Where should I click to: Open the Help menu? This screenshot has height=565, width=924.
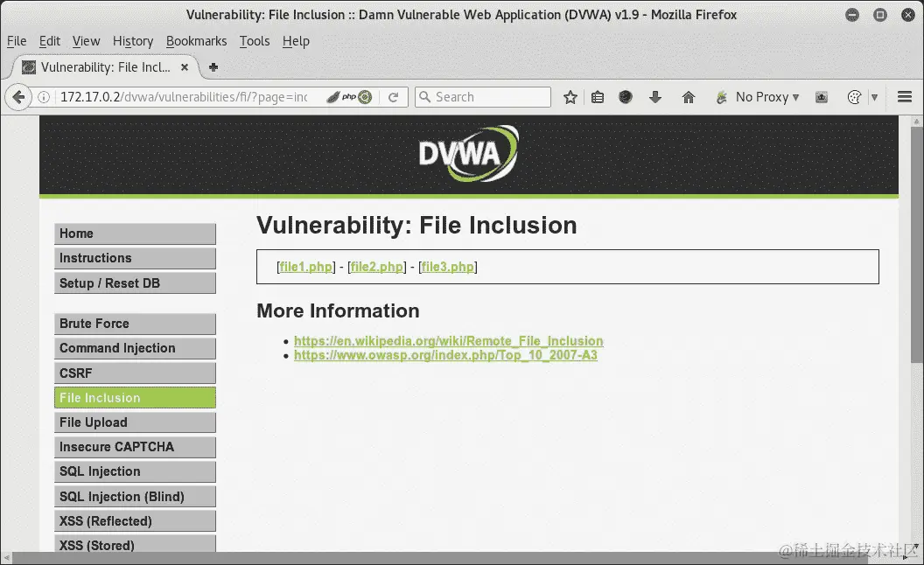point(296,41)
